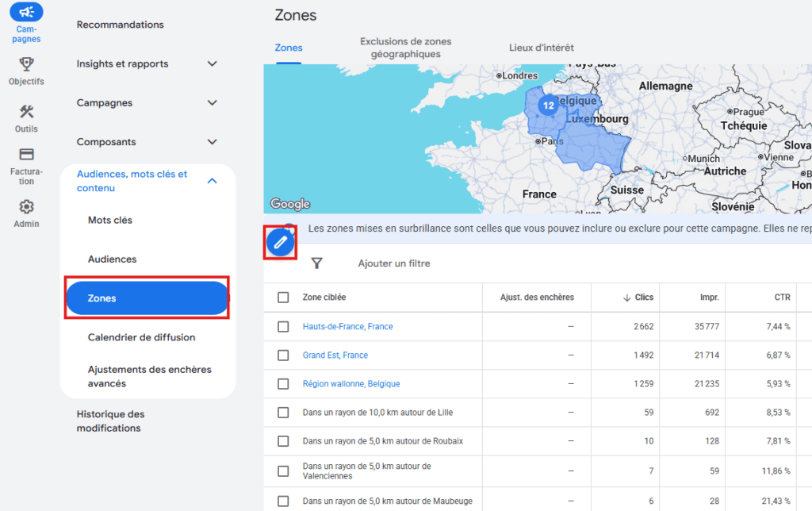Open Grand Est, France link

coord(335,355)
